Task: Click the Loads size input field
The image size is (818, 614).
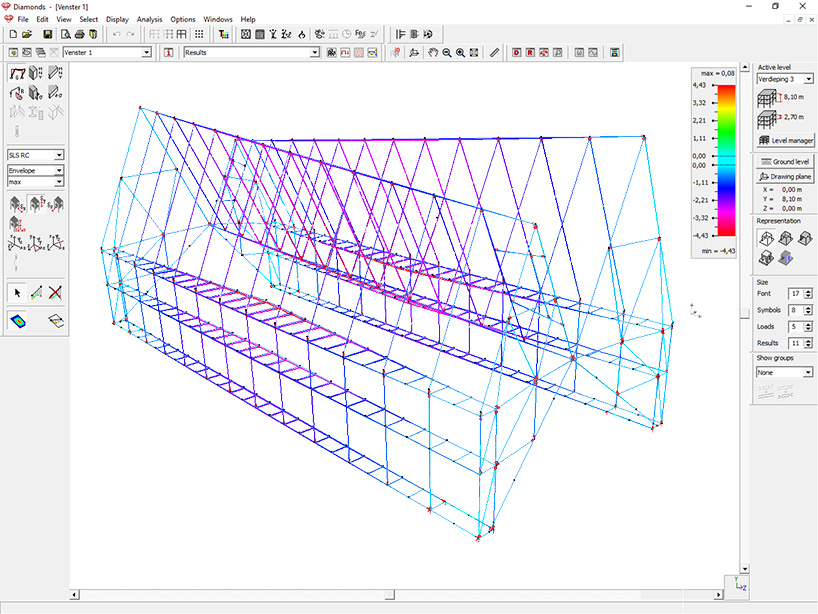Action: 796,327
